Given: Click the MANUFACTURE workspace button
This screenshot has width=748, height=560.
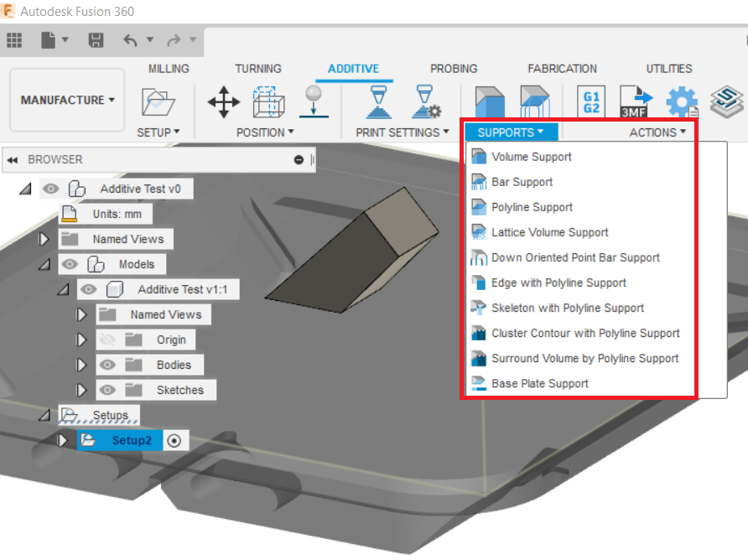Looking at the screenshot, I should point(61,99).
